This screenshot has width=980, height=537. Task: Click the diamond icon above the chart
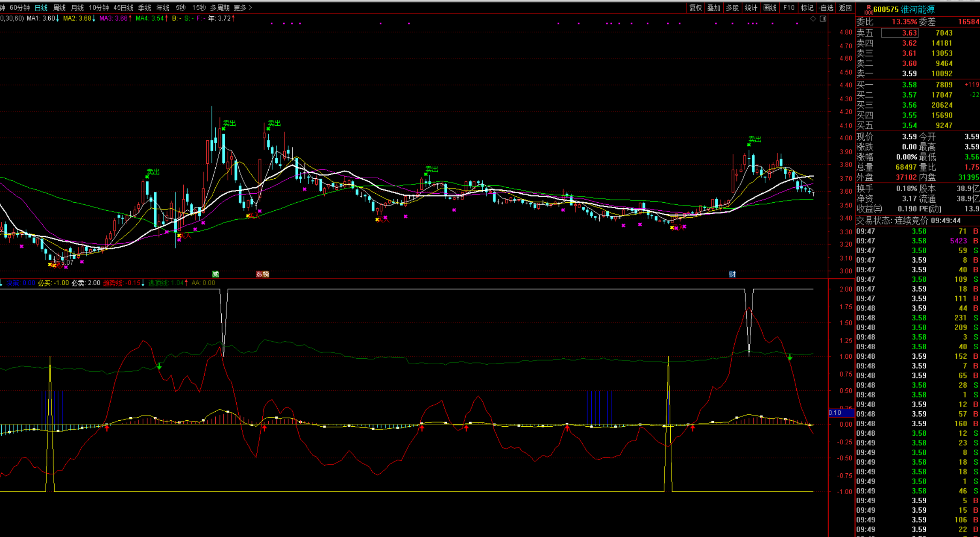[813, 18]
